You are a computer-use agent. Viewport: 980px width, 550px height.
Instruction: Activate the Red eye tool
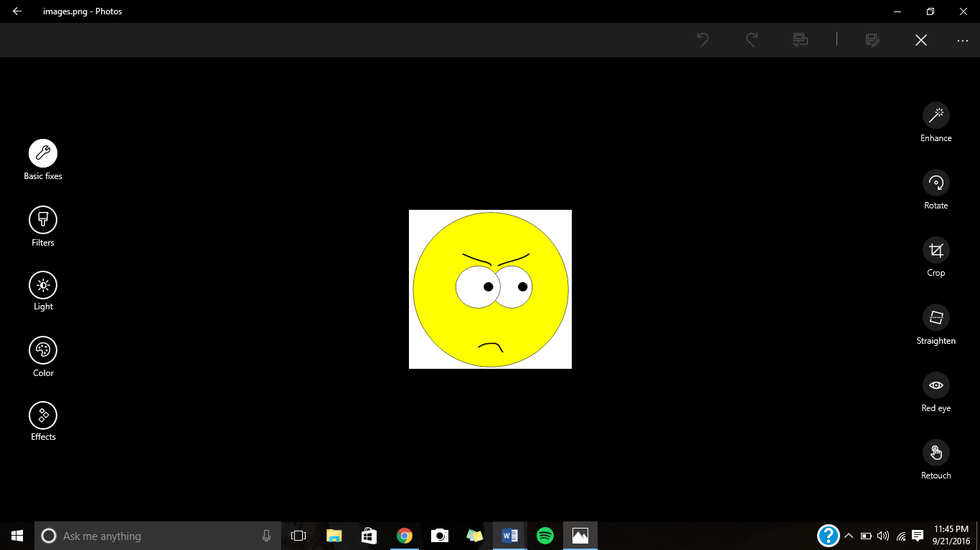[x=936, y=385]
